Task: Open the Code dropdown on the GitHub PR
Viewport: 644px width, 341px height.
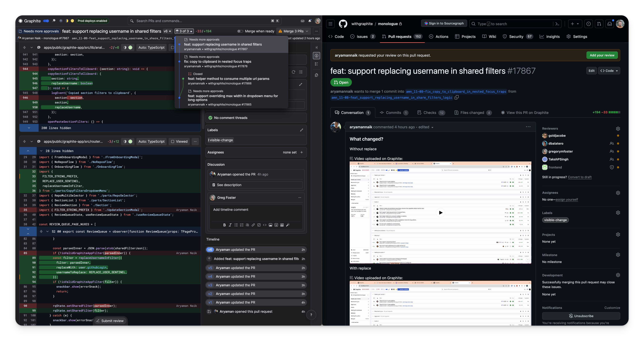Action: coord(609,71)
